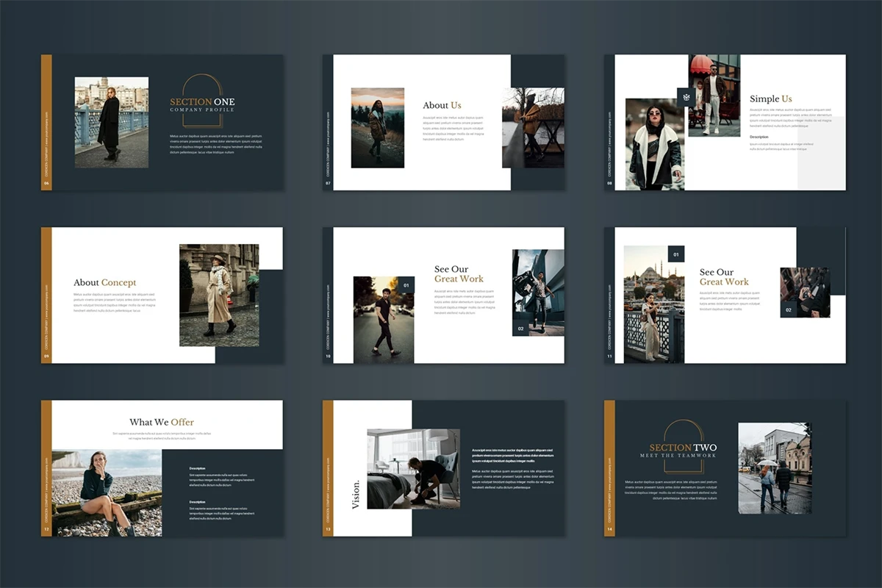Click photo of woman in black coat on bridge
882x588 pixels.
point(112,122)
